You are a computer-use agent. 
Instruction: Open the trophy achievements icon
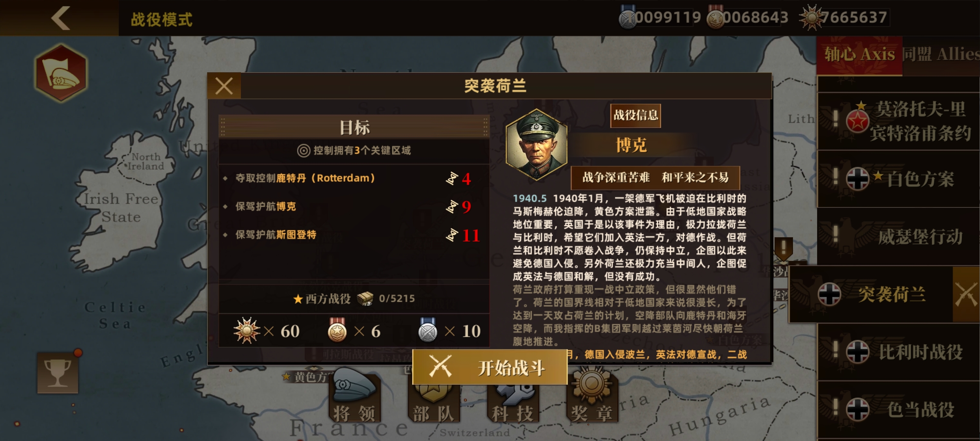point(58,373)
